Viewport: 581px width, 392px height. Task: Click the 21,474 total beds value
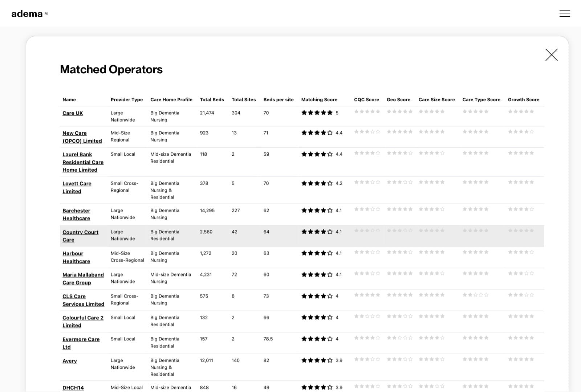click(x=207, y=113)
